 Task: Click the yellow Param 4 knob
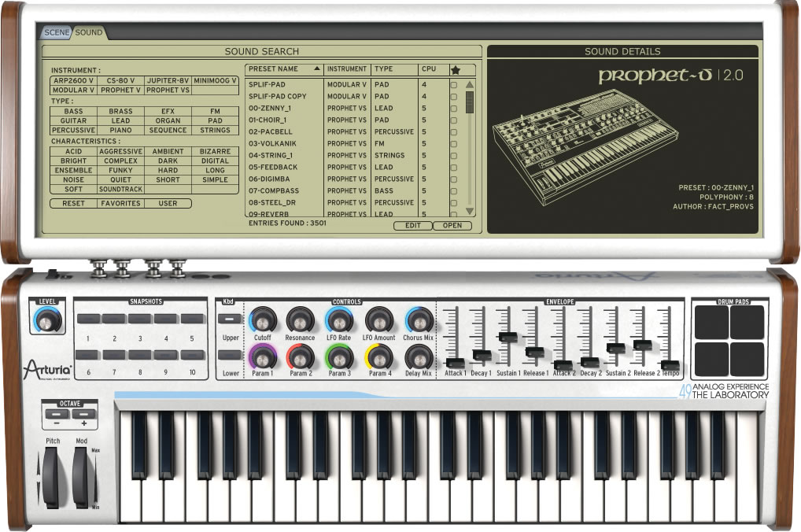[379, 357]
